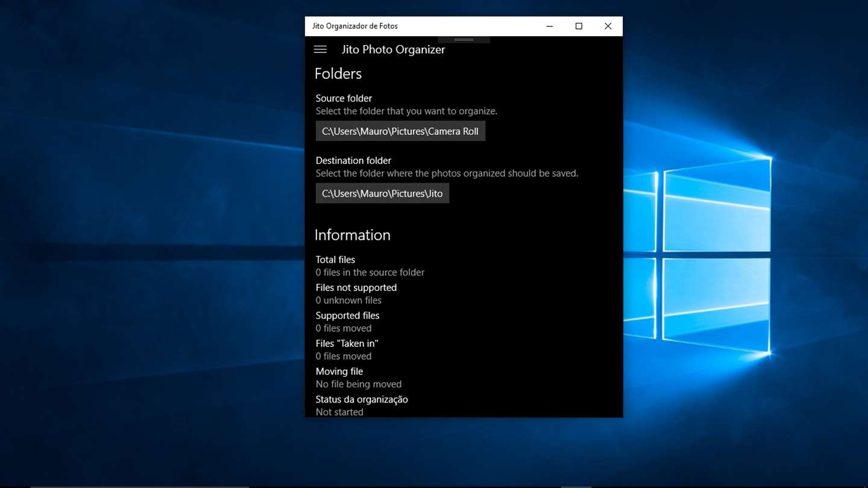Click the Pictures\Jito destination folder path button
Image resolution: width=868 pixels, height=488 pixels.
pos(382,193)
